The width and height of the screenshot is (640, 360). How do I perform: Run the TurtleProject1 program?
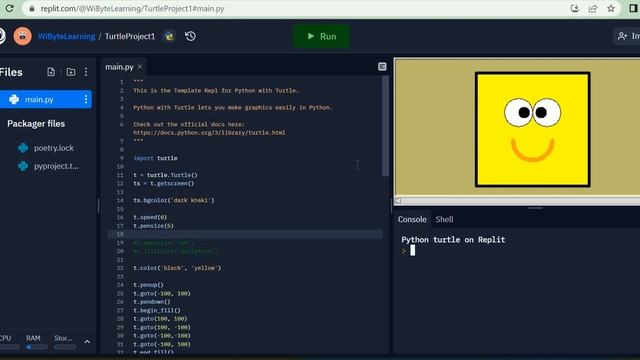[321, 36]
